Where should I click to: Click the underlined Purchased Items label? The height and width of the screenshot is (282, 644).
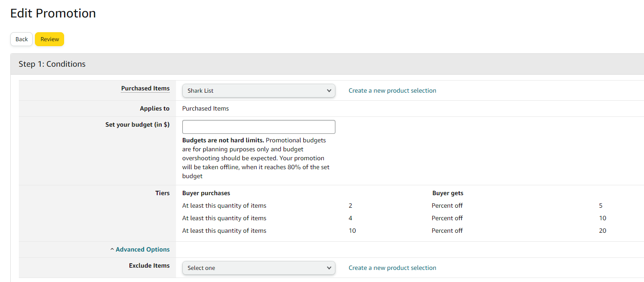(x=145, y=88)
